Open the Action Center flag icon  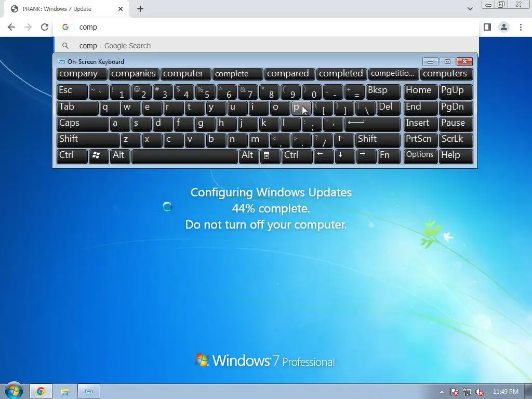click(x=454, y=392)
